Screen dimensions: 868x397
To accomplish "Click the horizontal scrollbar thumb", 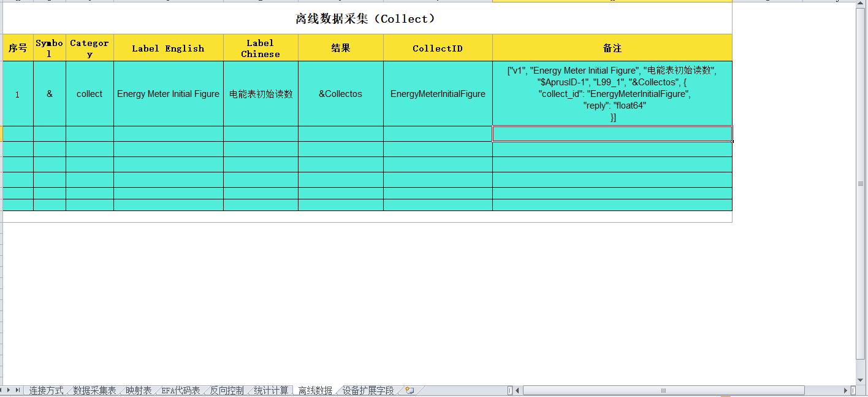I will [663, 391].
